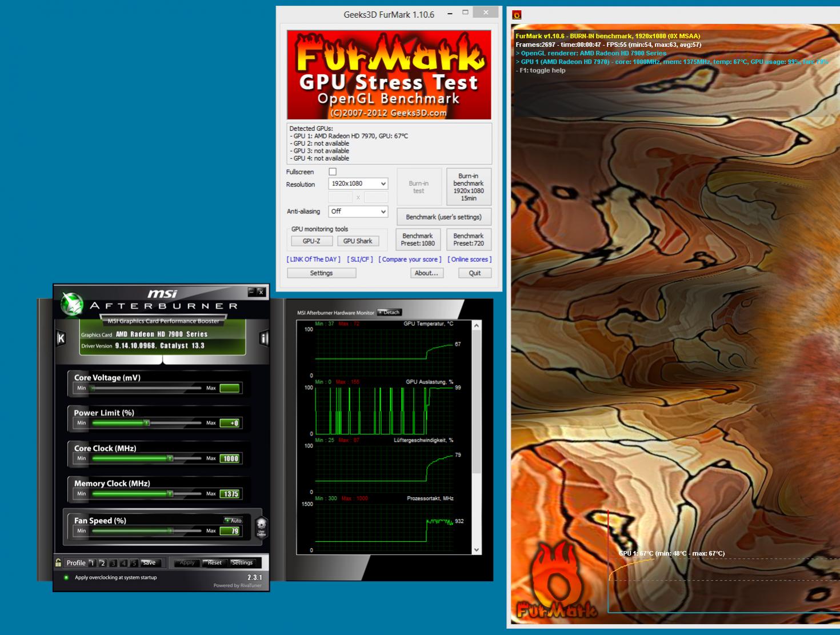Open the Online scores link

coord(470,259)
